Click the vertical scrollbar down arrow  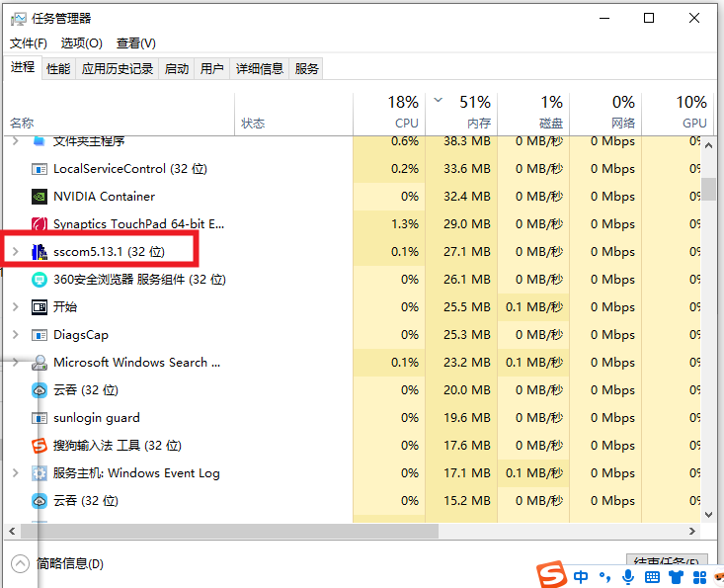(x=708, y=515)
